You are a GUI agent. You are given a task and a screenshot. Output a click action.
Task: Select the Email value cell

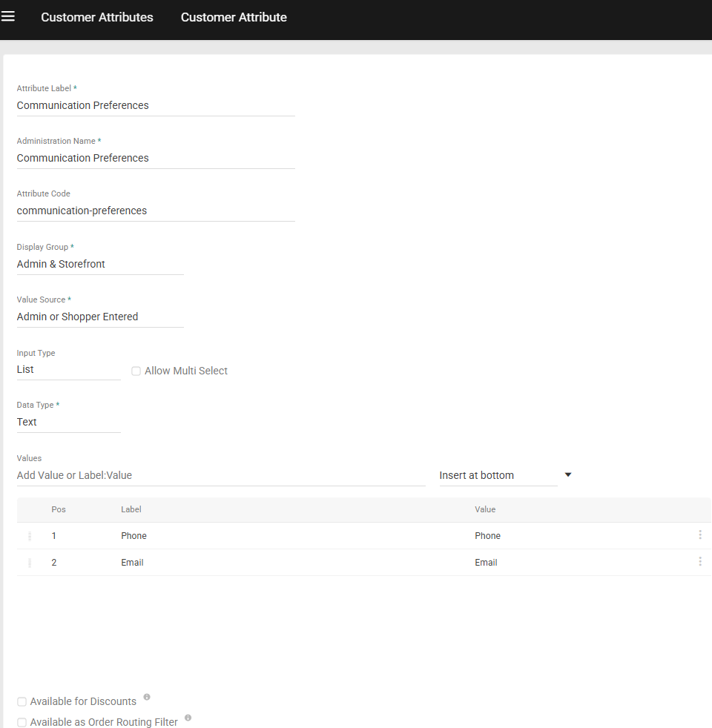click(x=486, y=563)
